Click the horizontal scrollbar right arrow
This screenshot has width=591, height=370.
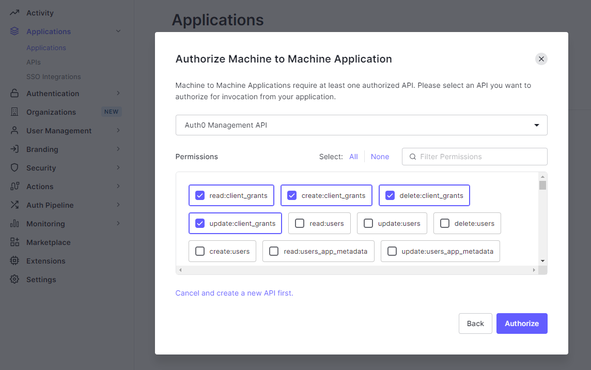point(533,270)
